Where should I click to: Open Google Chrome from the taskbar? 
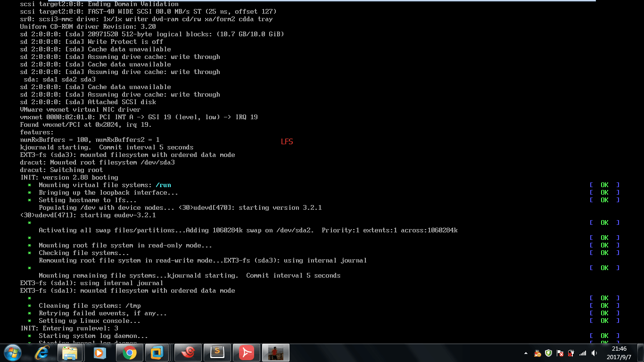click(x=129, y=353)
